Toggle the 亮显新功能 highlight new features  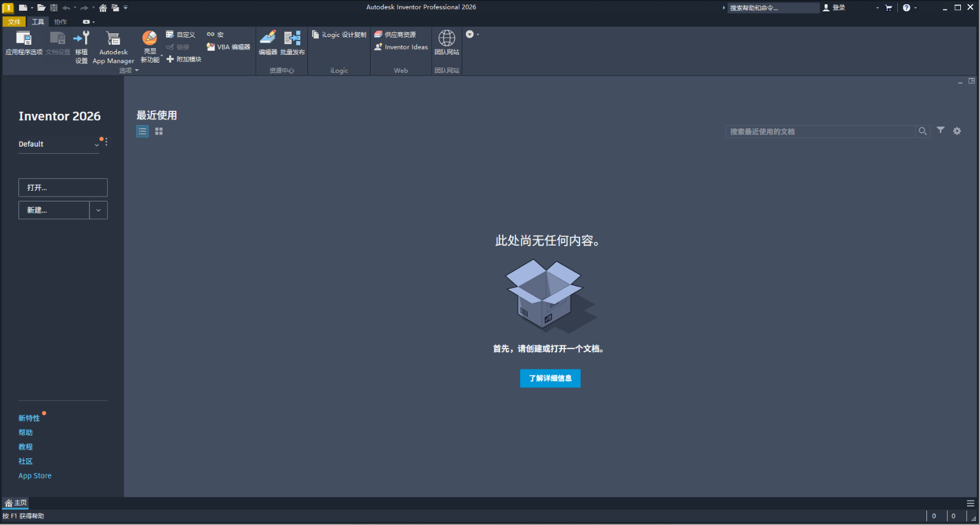[150, 46]
